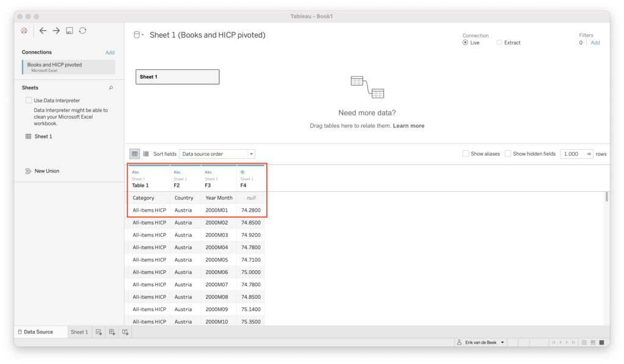This screenshot has width=624, height=364.
Task: Create a new worksheet using the icon
Action: coord(99,332)
